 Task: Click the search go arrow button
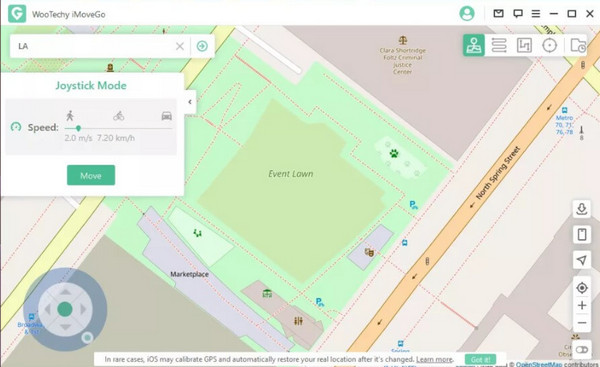click(202, 46)
